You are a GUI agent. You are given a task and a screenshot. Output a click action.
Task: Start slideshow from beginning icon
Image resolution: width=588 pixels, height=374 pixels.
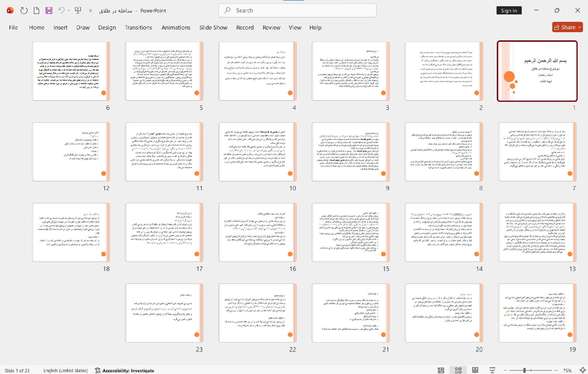tap(78, 10)
